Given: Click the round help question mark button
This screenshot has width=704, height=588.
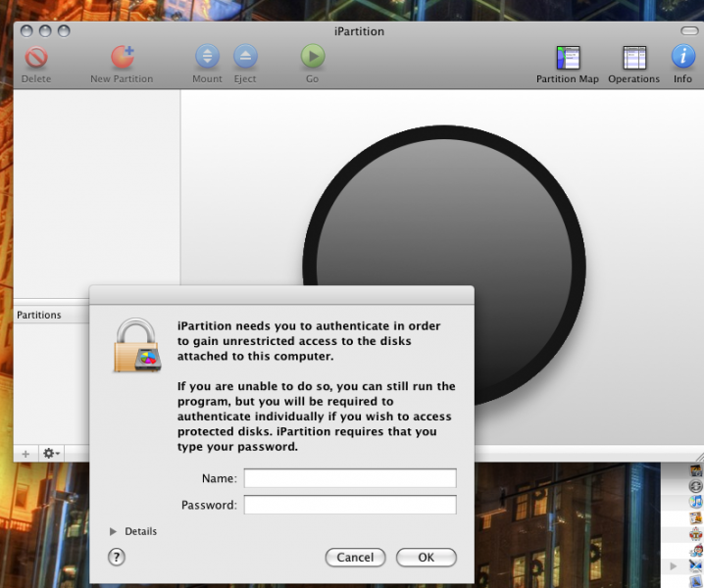Looking at the screenshot, I should (x=117, y=557).
